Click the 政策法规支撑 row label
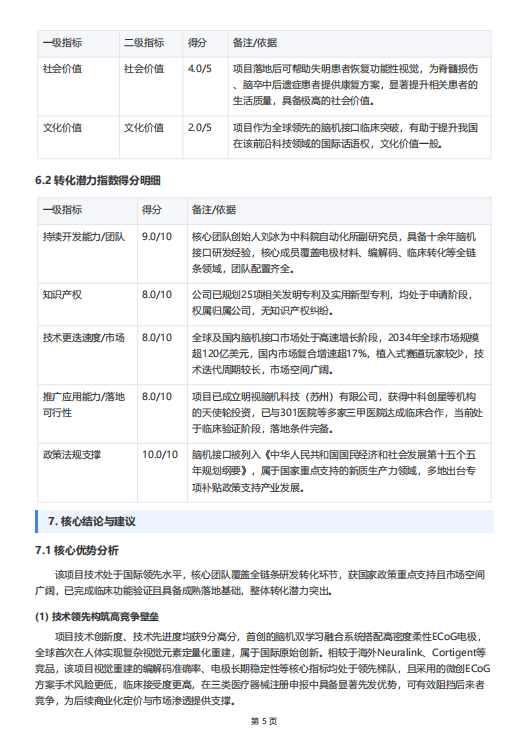This screenshot has width=528, height=747. 72,455
